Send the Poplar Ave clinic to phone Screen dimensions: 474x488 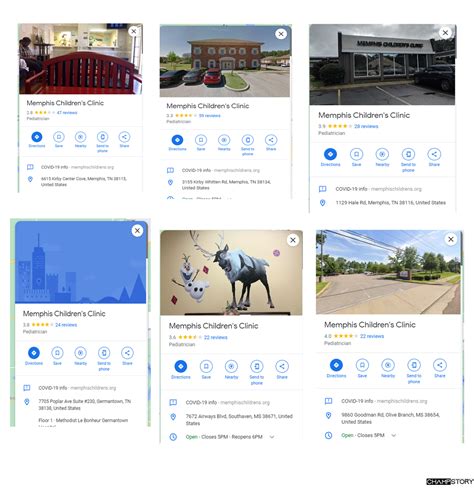[x=104, y=353]
